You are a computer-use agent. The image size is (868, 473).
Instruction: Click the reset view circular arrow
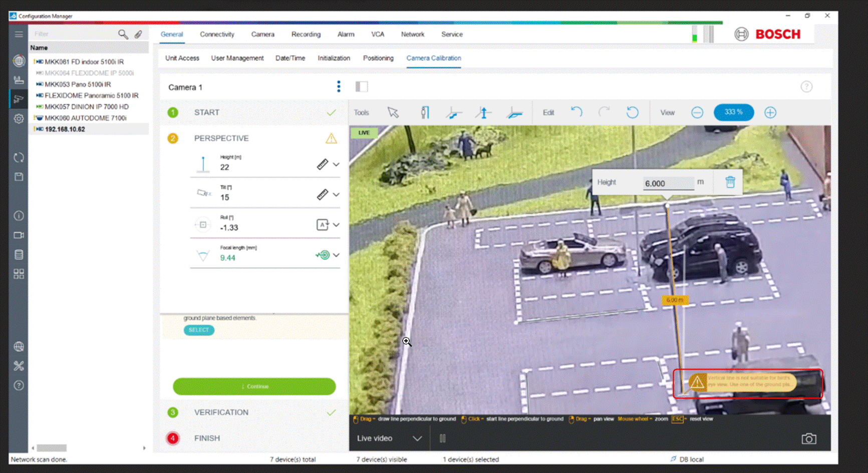632,113
